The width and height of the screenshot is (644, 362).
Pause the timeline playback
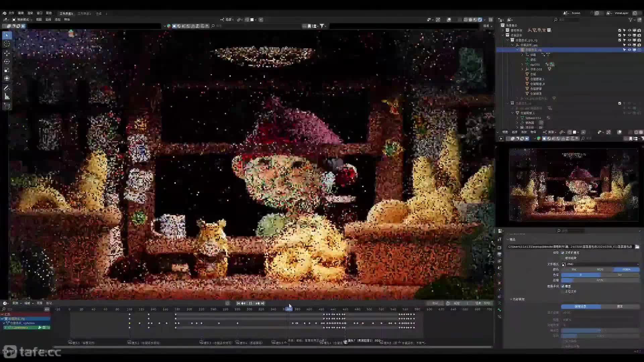point(250,303)
